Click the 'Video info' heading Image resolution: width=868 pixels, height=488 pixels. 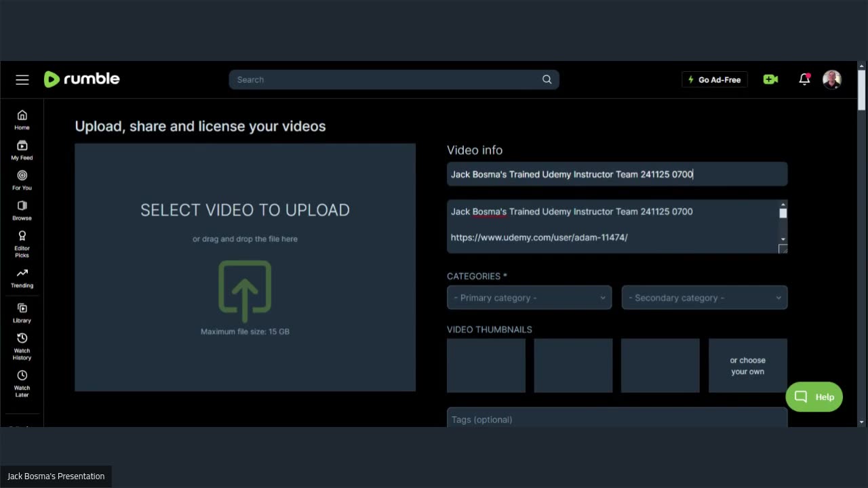[475, 150]
